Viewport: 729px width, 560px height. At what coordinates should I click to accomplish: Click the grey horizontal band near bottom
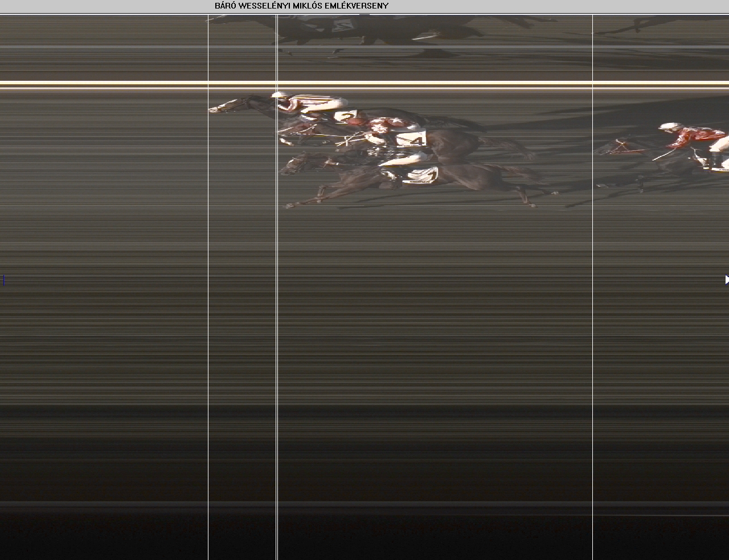(364, 504)
